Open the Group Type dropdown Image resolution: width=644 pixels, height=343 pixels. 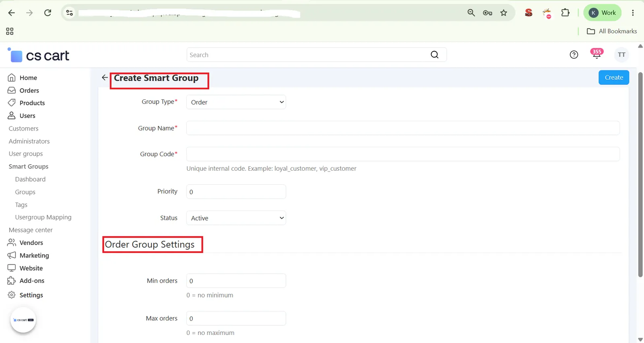(236, 102)
